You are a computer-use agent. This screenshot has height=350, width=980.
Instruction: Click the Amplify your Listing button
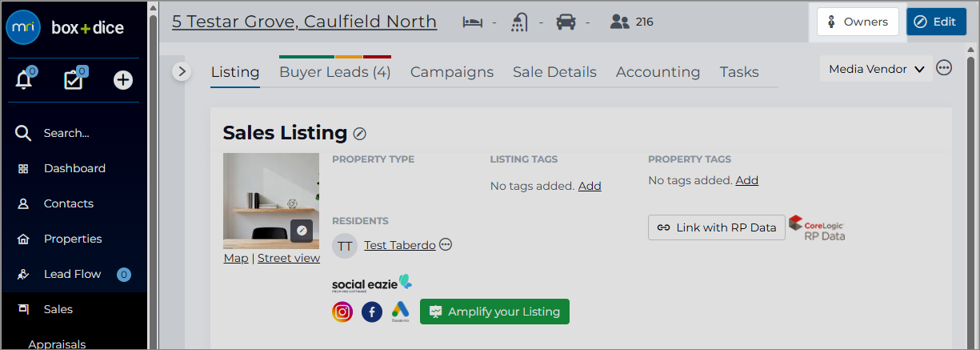click(x=494, y=312)
